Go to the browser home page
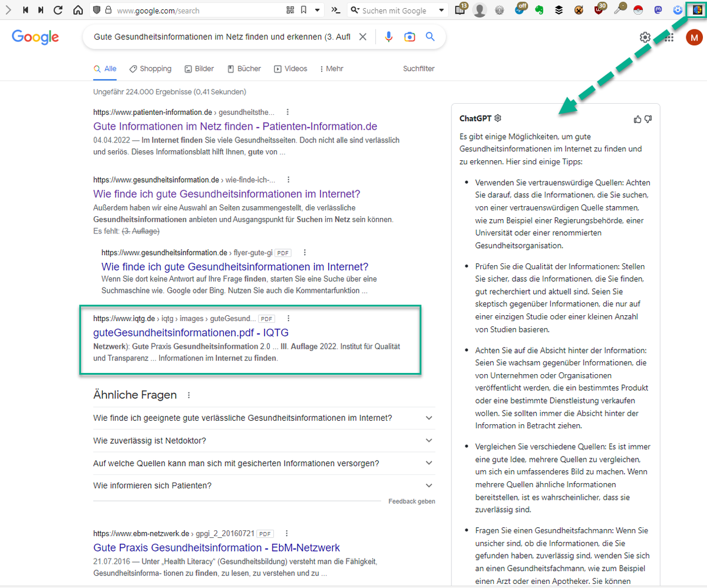 tap(78, 10)
